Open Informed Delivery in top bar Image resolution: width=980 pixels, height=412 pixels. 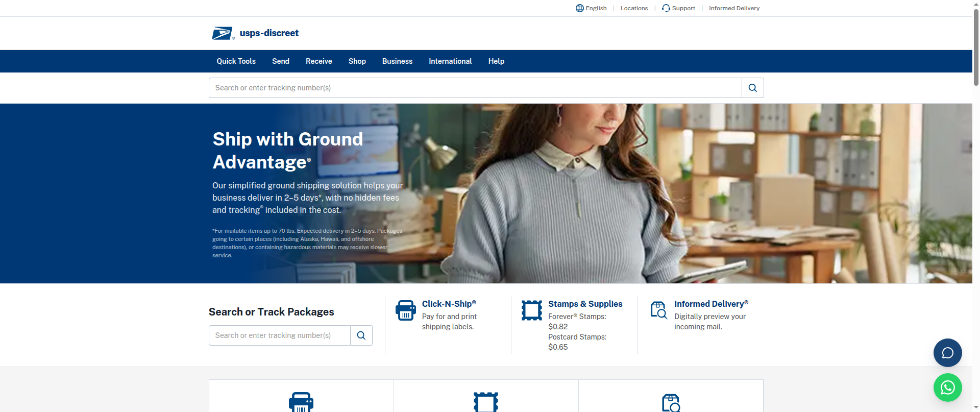tap(734, 8)
